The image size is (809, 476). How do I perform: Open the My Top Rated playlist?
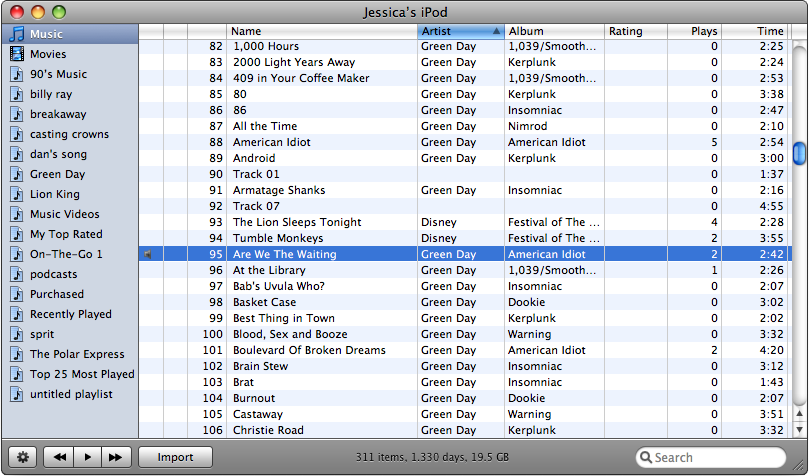[x=70, y=234]
